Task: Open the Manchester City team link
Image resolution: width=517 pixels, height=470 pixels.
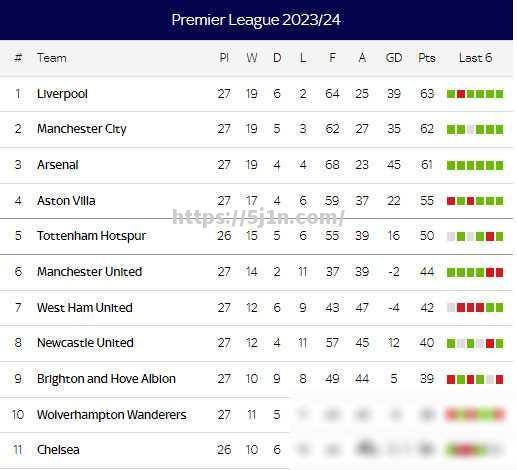Action: (82, 129)
